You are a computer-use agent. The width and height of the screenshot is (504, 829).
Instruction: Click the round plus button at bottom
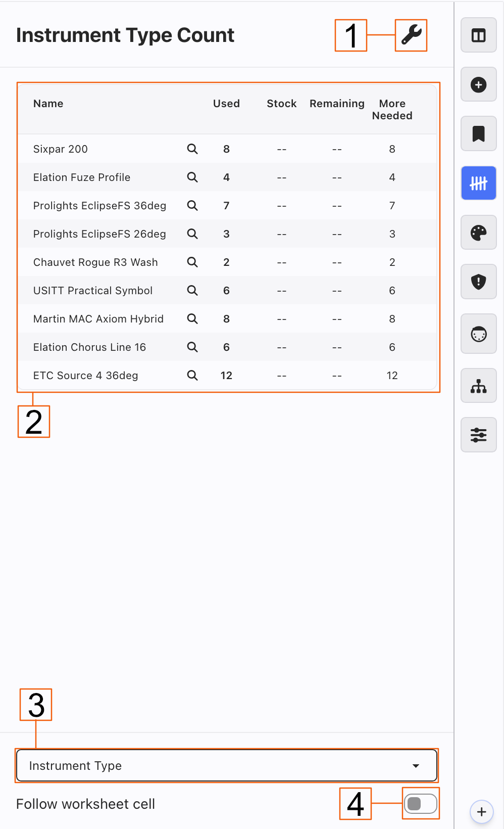pyautogui.click(x=481, y=812)
